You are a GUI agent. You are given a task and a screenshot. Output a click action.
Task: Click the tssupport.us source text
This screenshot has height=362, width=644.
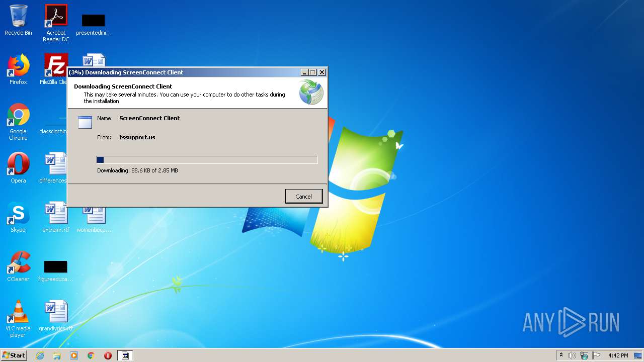point(137,137)
